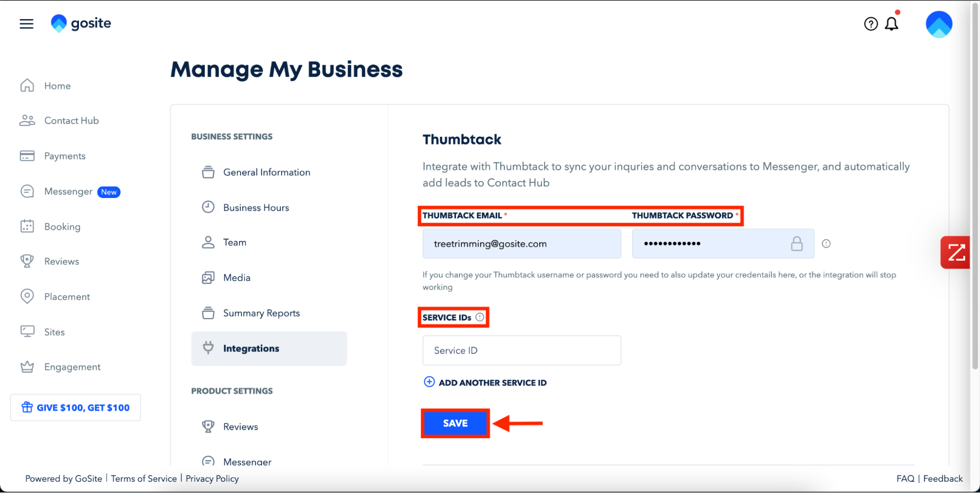Click the Payments card icon

(27, 156)
